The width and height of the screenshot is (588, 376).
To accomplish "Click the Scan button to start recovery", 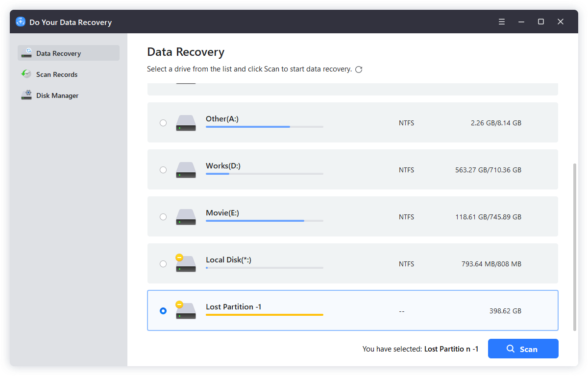I will click(x=523, y=349).
